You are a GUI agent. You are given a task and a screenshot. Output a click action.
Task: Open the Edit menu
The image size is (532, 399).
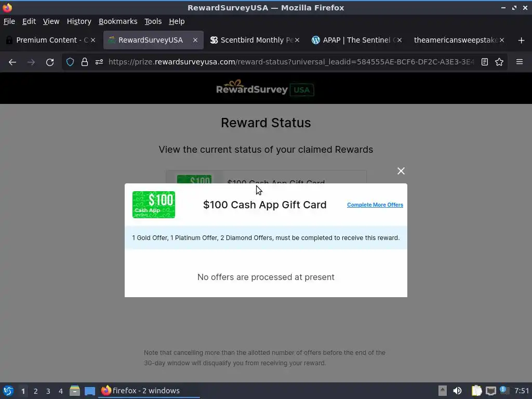coord(29,21)
